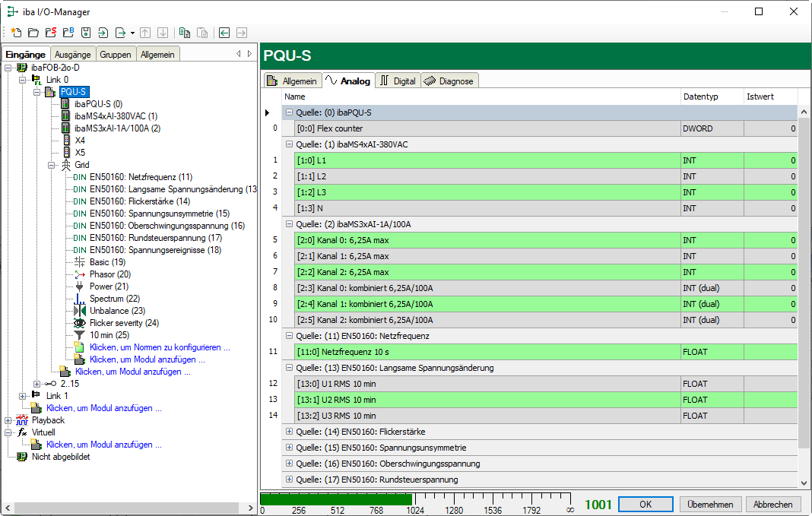812x516 pixels.
Task: Expand the Quelle (14) EN50160: Flickerstärke group
Action: pos(289,432)
